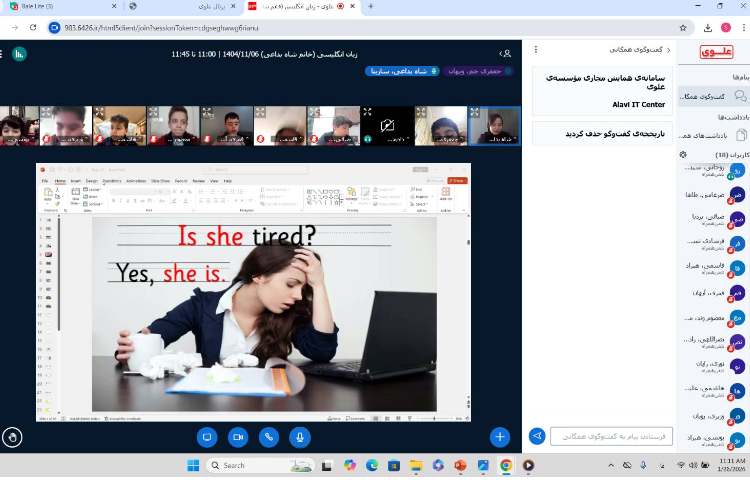
Task: Collapse the public chat panel chevron
Action: click(667, 49)
